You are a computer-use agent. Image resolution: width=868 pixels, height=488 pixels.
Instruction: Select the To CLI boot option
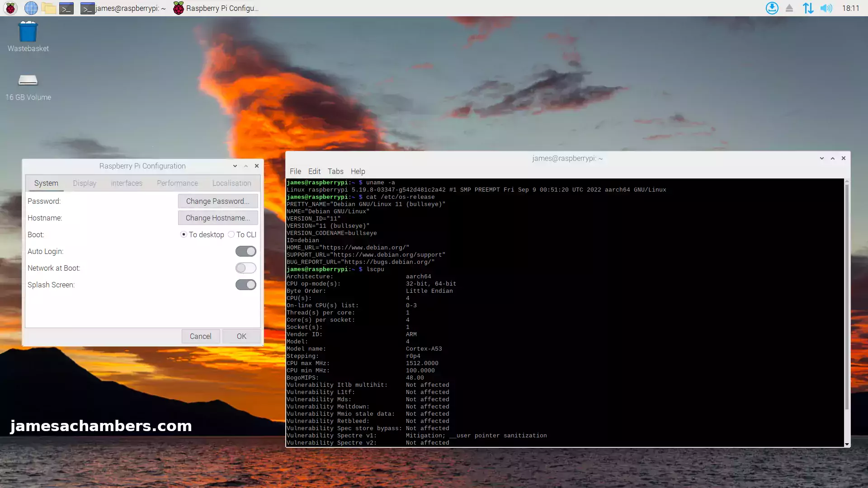(x=242, y=235)
